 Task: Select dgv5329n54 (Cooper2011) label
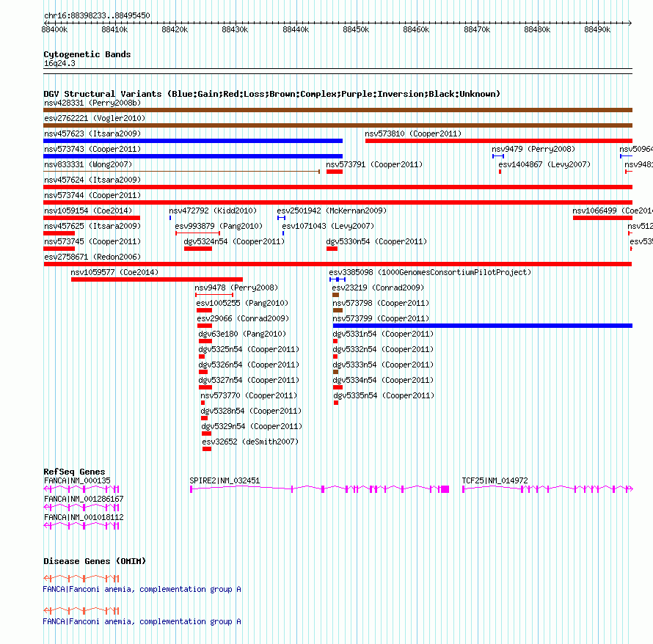click(252, 426)
